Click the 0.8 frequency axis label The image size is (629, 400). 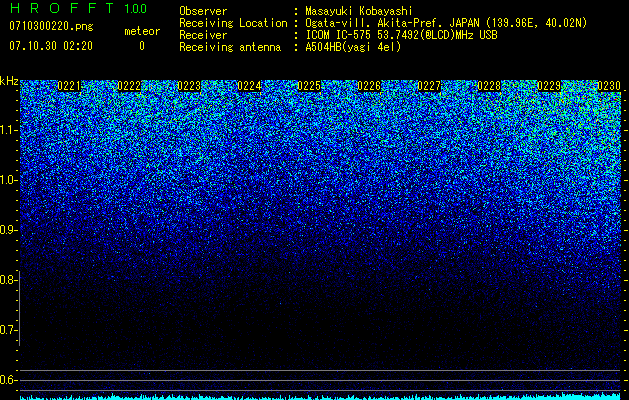(x=7, y=280)
